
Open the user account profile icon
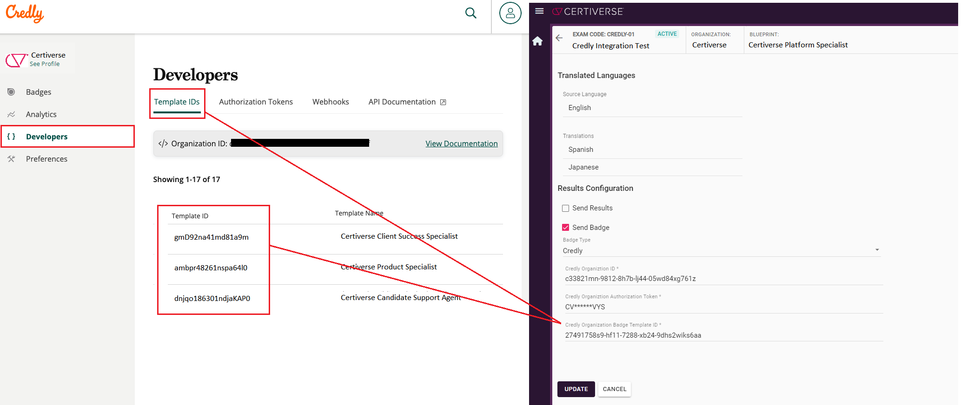click(510, 13)
